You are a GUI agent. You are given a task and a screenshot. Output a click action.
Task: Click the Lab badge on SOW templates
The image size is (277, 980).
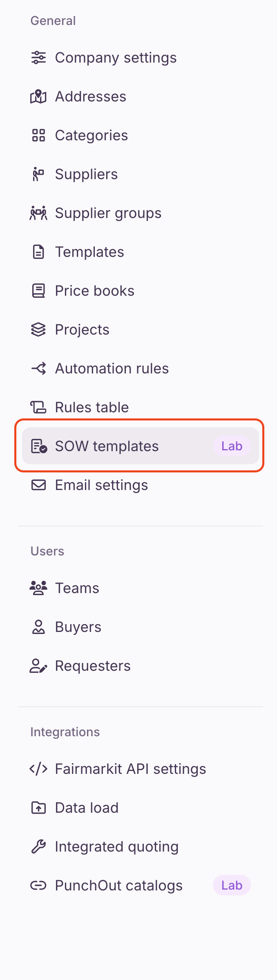[x=232, y=446]
